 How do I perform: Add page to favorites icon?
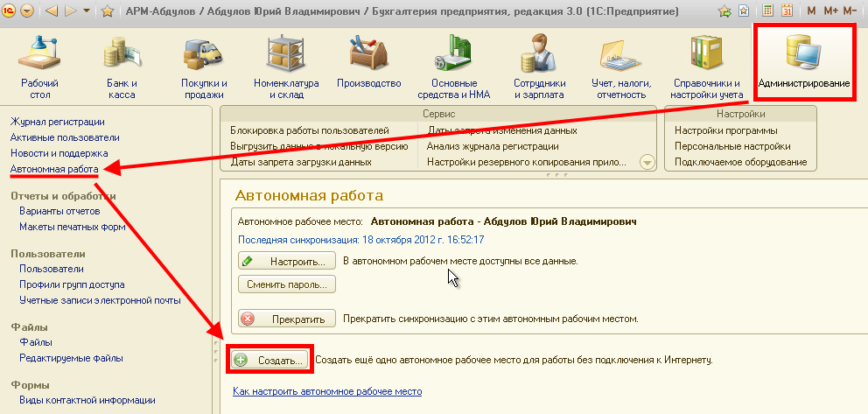pyautogui.click(x=724, y=11)
